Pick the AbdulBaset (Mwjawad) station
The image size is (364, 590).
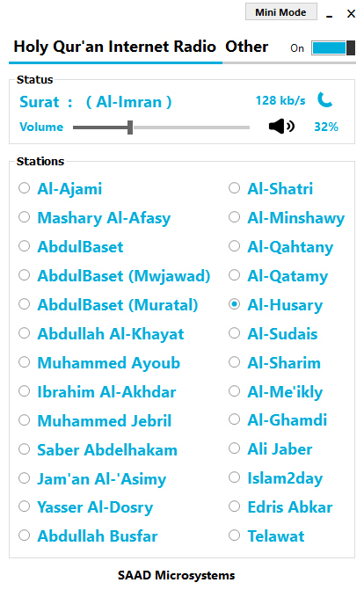pos(114,275)
